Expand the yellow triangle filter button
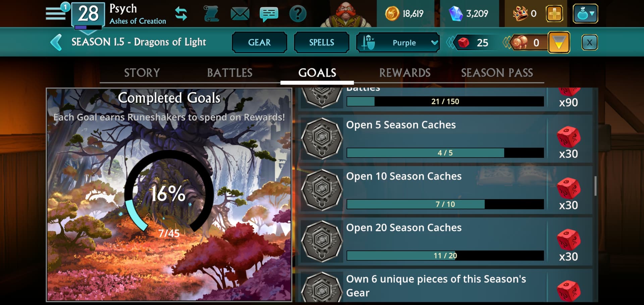 click(x=559, y=43)
